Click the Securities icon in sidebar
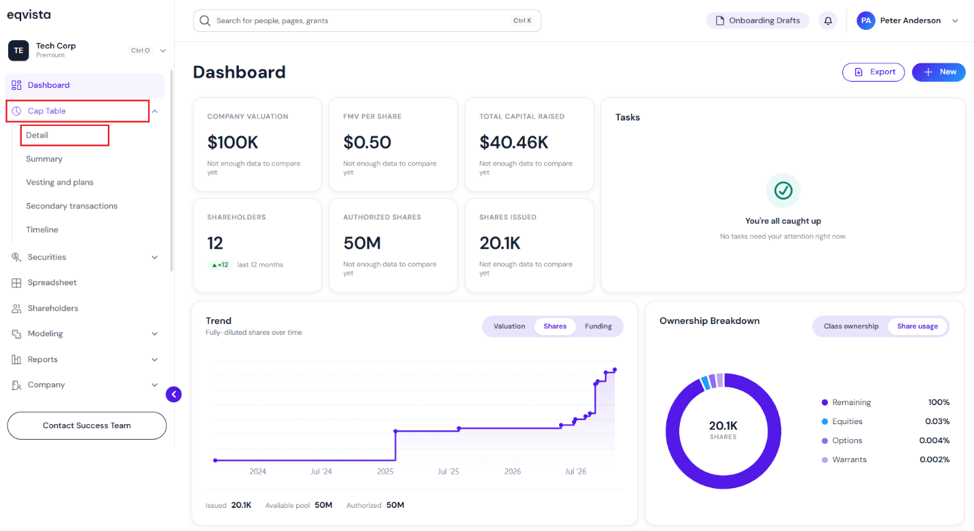Viewport: 974px width, 531px height. click(16, 257)
